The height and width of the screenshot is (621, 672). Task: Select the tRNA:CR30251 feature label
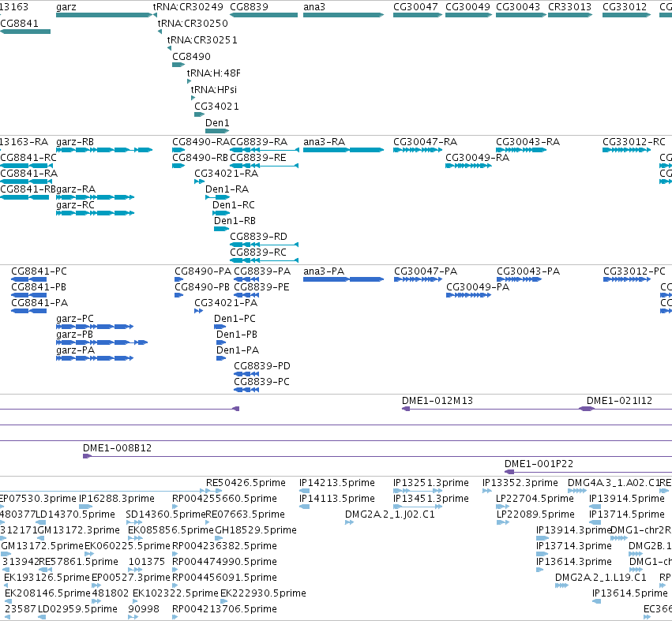pyautogui.click(x=202, y=39)
